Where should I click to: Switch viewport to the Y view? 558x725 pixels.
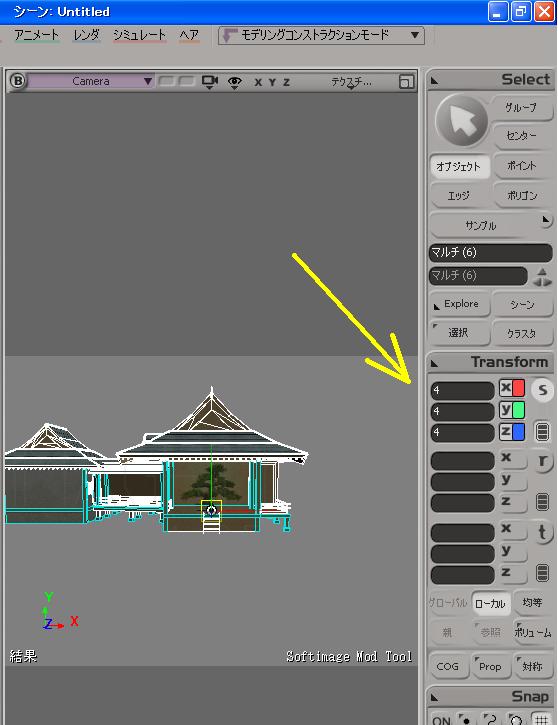(x=272, y=82)
